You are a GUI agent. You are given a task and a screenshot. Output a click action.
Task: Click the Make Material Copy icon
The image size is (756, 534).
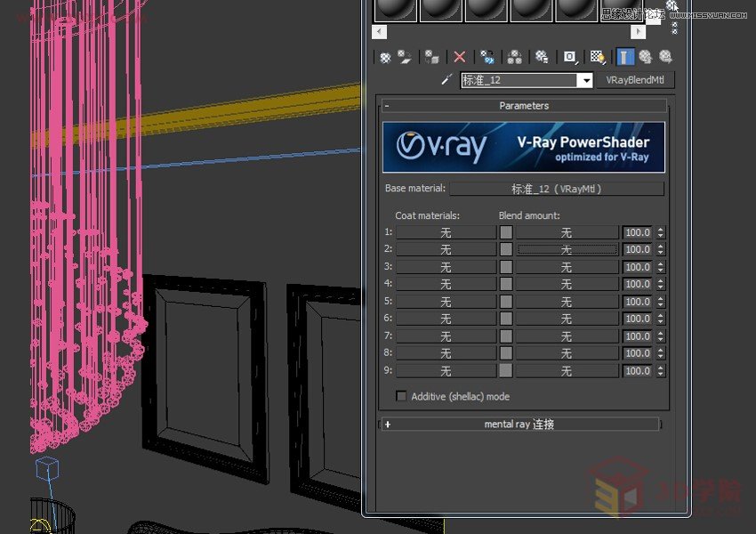click(x=486, y=56)
